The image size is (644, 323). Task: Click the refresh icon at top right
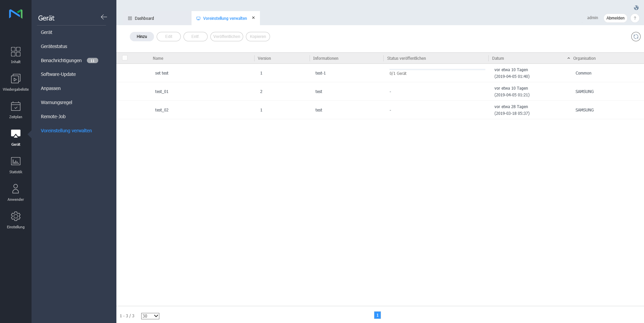pos(636,37)
